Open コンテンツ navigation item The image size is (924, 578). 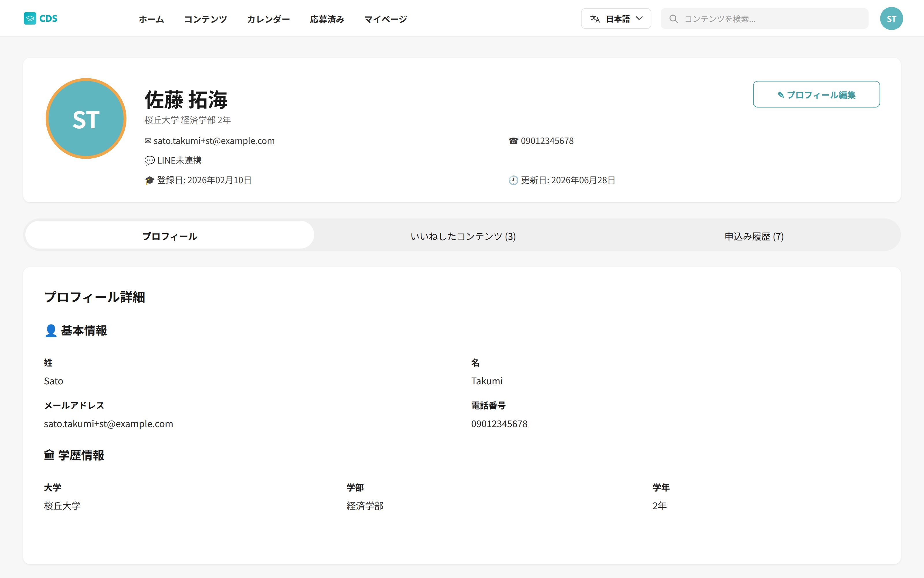click(205, 19)
